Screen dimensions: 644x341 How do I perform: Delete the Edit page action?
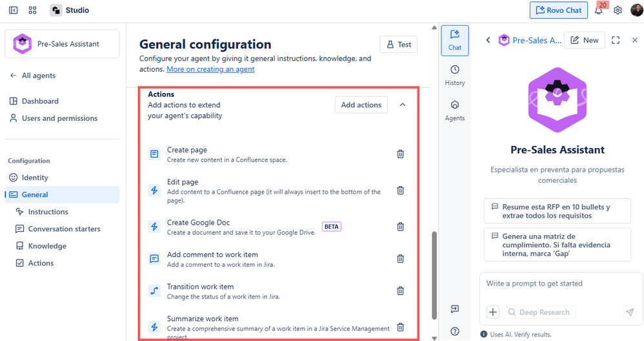[401, 191]
